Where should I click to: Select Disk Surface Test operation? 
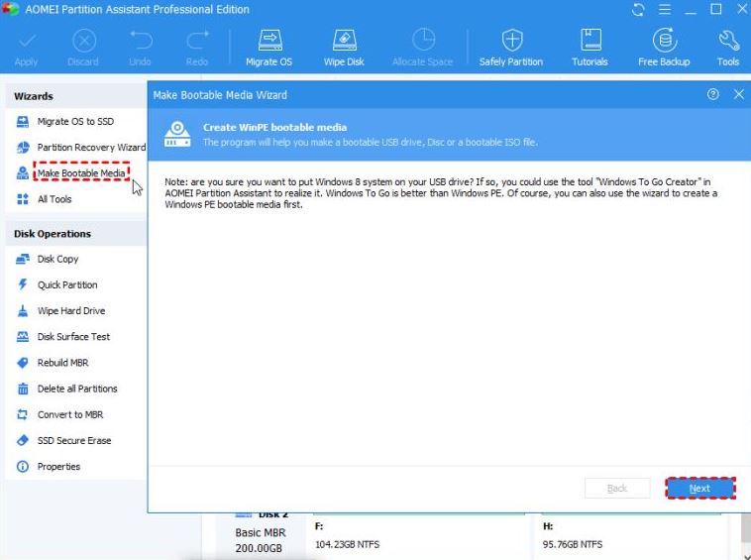73,337
